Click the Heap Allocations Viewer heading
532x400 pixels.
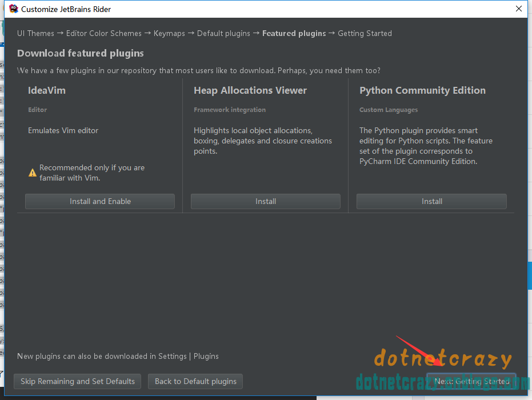click(x=250, y=90)
